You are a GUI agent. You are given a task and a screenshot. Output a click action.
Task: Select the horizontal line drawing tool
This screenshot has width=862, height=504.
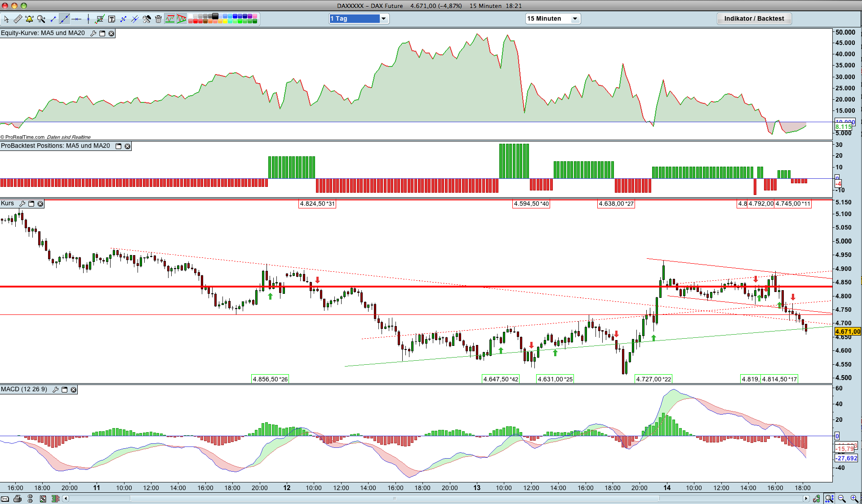[76, 19]
